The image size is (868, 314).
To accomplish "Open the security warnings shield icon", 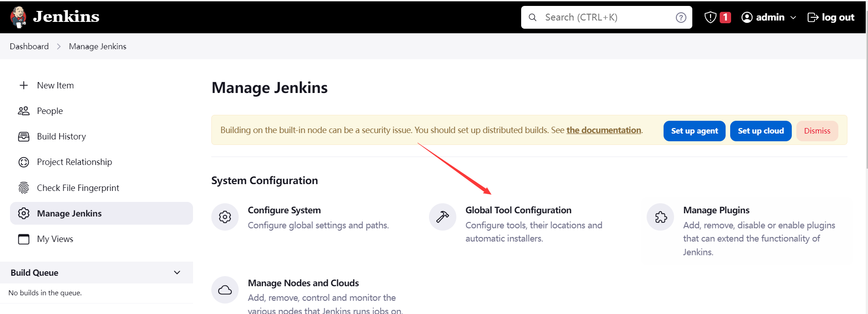I will pos(710,17).
